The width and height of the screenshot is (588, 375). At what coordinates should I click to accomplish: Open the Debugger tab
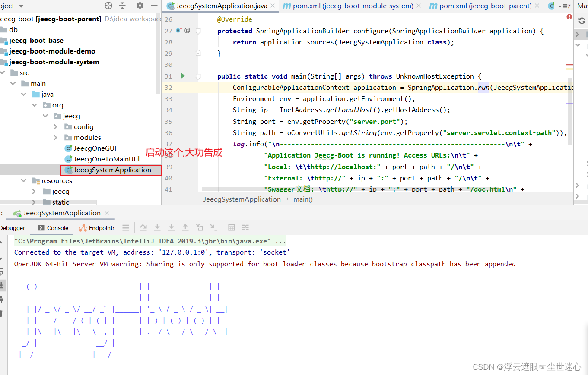pos(13,228)
